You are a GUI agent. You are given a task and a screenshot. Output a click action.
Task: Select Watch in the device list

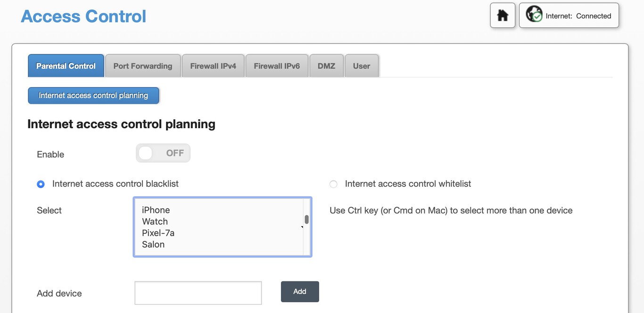coord(155,222)
